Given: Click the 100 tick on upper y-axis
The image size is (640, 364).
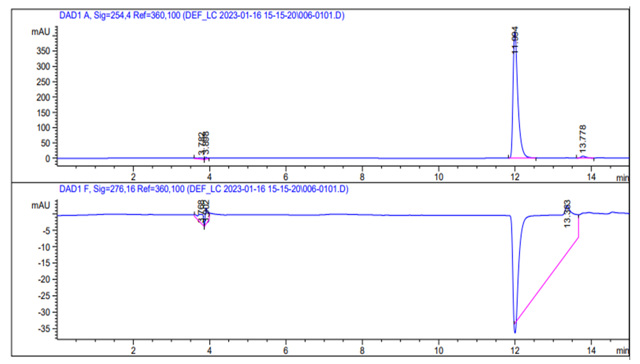Looking at the screenshot, I should [x=42, y=127].
